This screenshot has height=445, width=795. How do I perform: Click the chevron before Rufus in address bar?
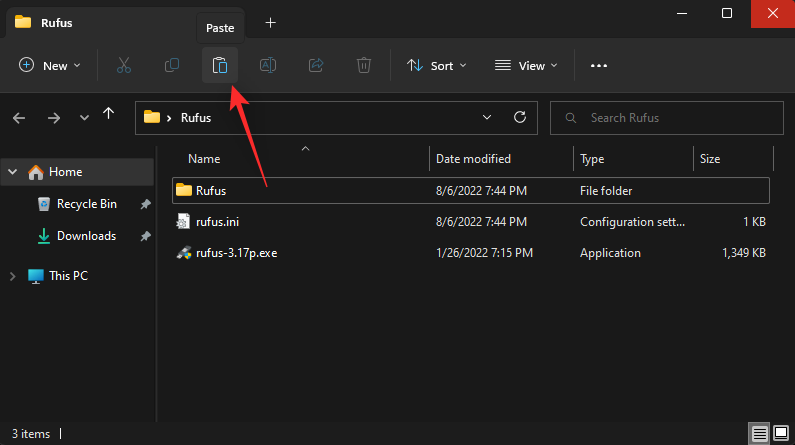[x=169, y=118]
